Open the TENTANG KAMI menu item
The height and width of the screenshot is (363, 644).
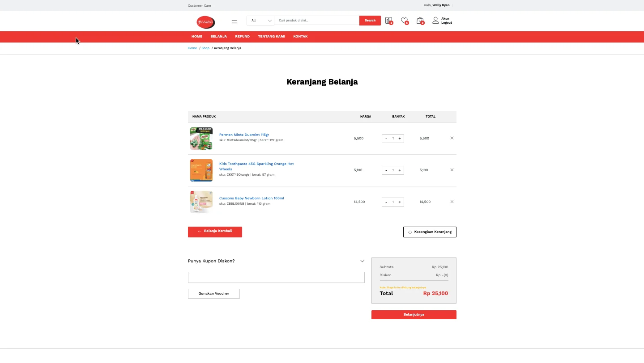point(271,37)
